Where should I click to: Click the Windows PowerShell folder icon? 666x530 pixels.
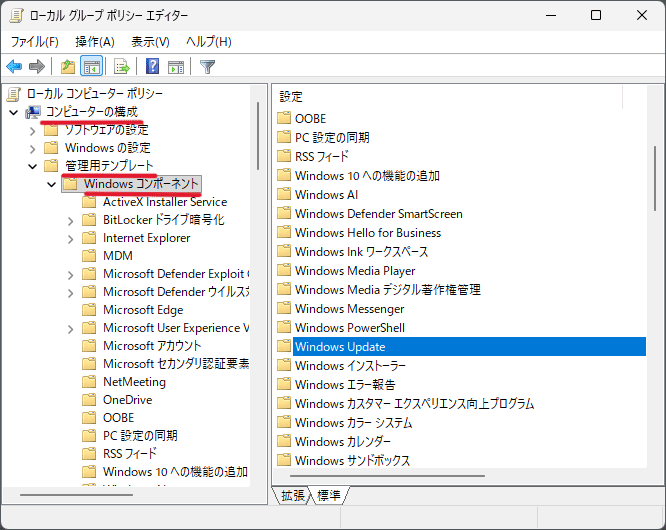(x=284, y=327)
